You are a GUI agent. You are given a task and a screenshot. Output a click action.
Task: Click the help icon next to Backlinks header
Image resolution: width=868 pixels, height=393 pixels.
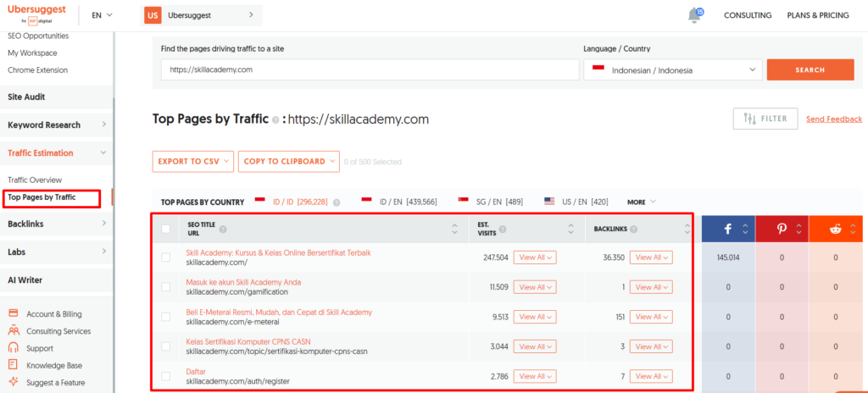click(633, 229)
